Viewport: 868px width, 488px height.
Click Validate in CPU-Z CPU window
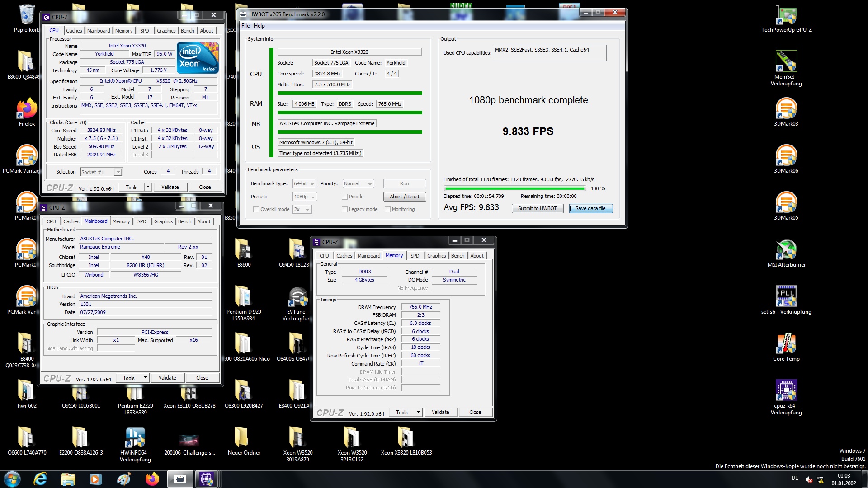(x=170, y=188)
